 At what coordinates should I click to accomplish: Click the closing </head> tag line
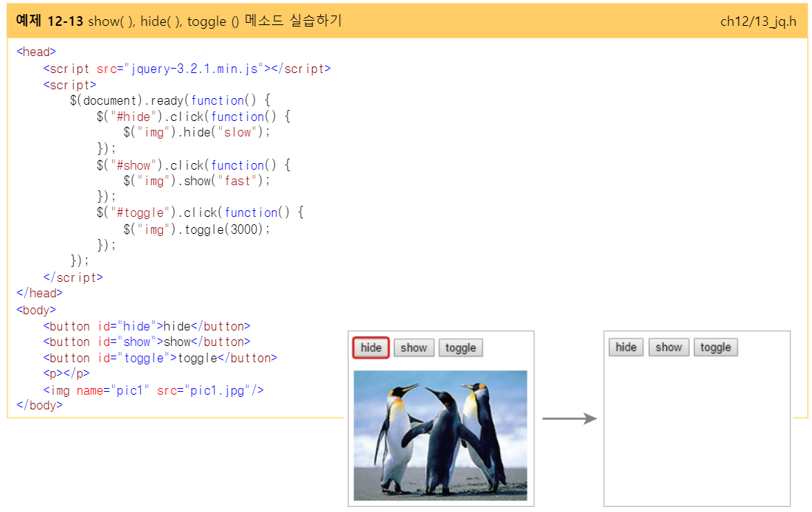click(x=39, y=293)
